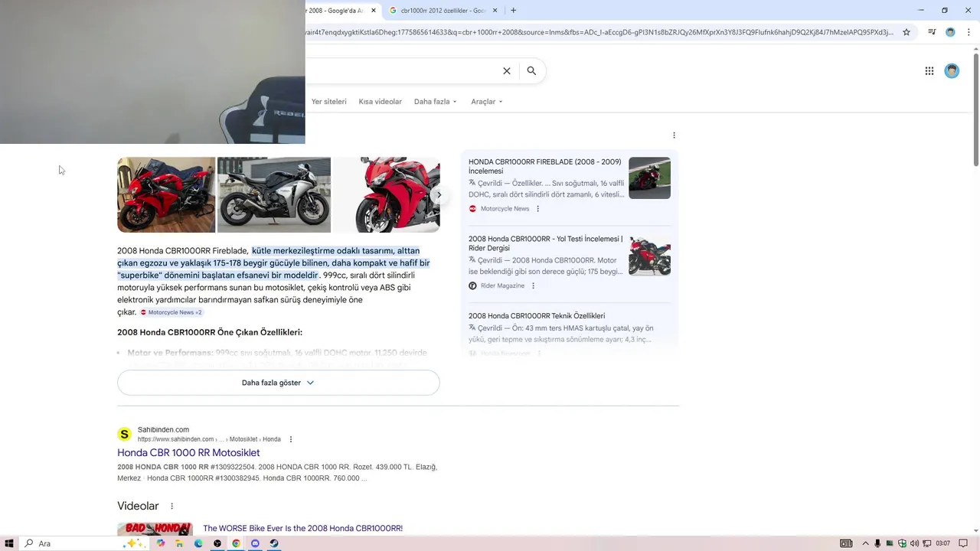Open "Honda CBR 1000 RR Motosiklet" result link
This screenshot has height=551, width=980.
(188, 453)
